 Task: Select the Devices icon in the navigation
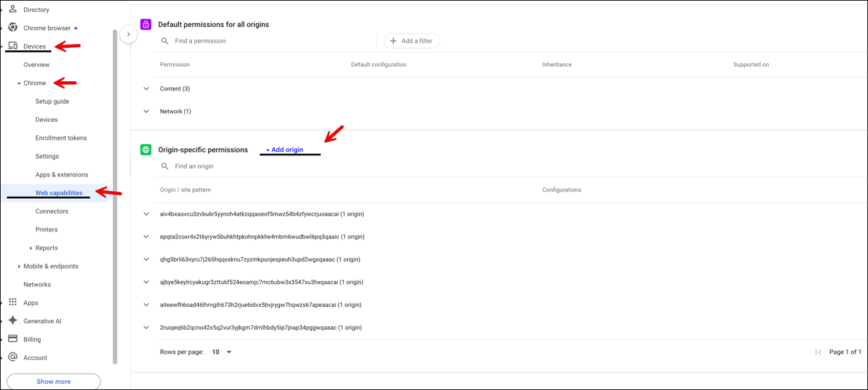click(12, 46)
